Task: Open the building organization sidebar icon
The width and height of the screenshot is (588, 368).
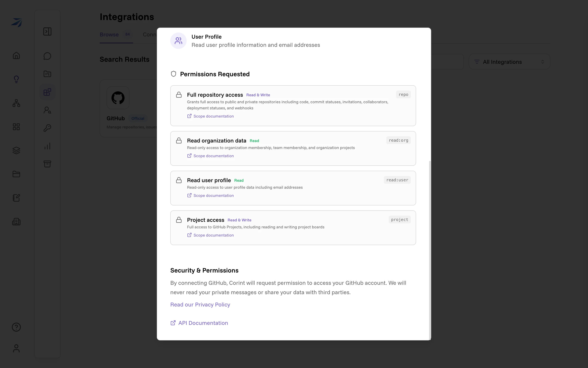Action: 16,222
